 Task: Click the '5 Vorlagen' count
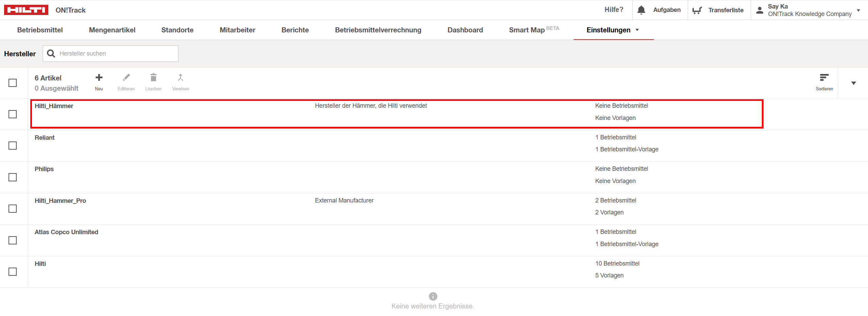pyautogui.click(x=609, y=275)
